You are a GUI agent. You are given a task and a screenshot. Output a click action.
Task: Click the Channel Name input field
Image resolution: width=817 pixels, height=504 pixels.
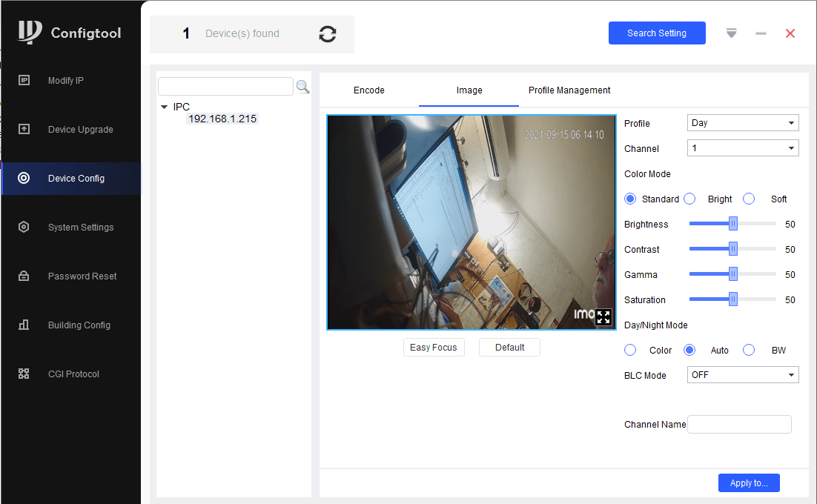[x=739, y=425]
